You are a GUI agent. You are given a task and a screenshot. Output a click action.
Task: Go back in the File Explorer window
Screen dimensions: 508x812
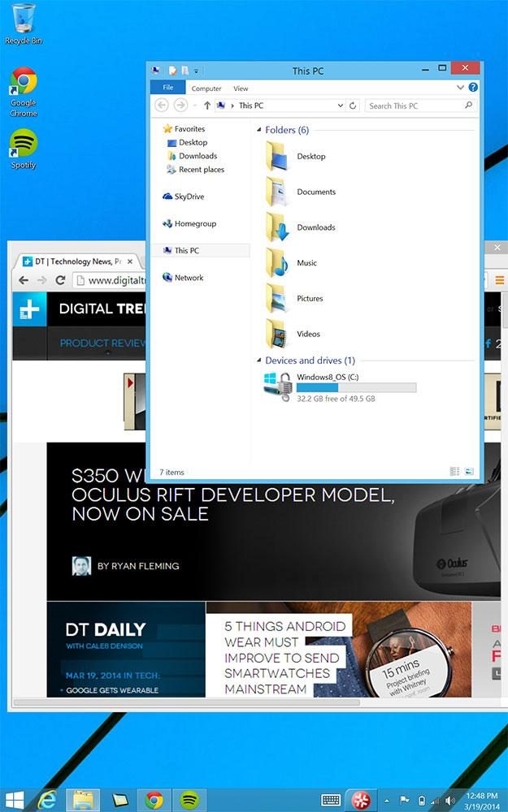(162, 105)
